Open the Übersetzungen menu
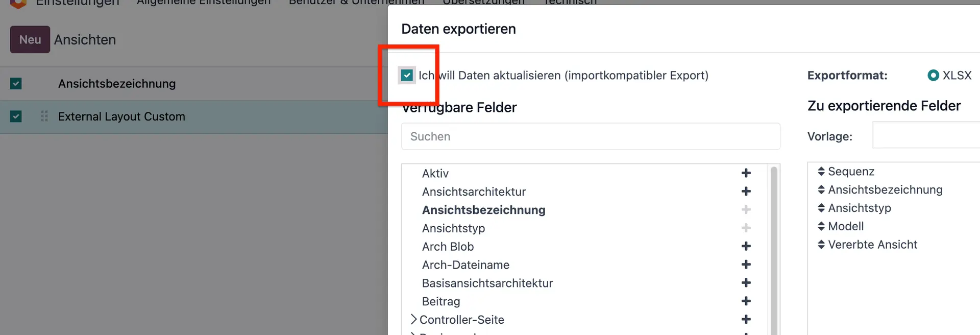This screenshot has height=335, width=980. pos(483,2)
